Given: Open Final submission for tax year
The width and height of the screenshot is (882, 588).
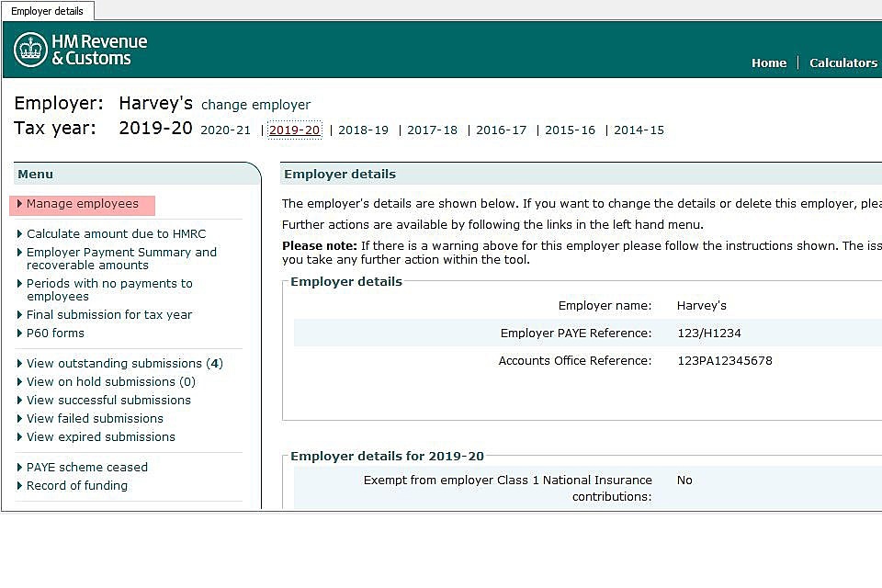Looking at the screenshot, I should [x=109, y=314].
